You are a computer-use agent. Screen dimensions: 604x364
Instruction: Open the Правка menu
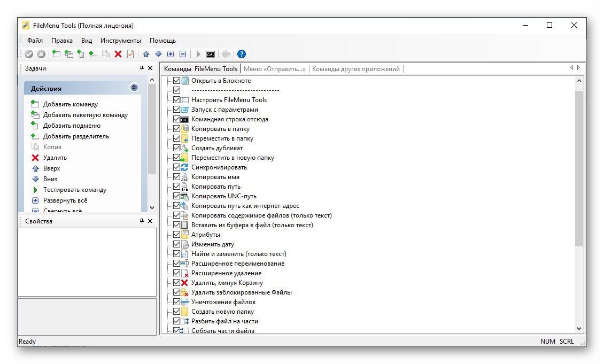click(61, 41)
